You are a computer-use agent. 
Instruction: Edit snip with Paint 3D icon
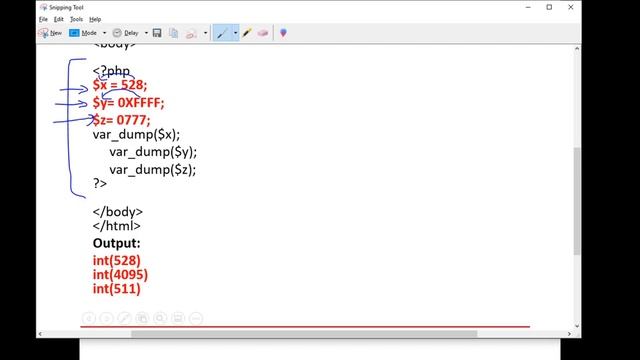coord(283,33)
